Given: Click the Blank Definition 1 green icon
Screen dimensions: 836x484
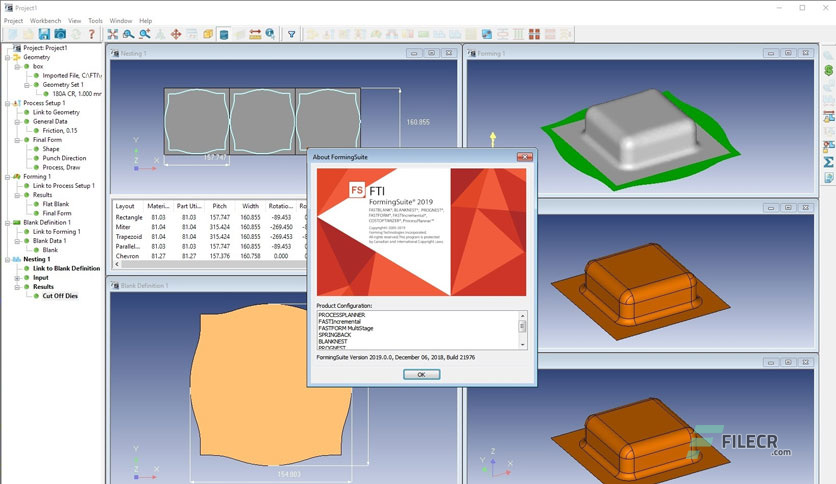Looking at the screenshot, I should pyautogui.click(x=17, y=222).
